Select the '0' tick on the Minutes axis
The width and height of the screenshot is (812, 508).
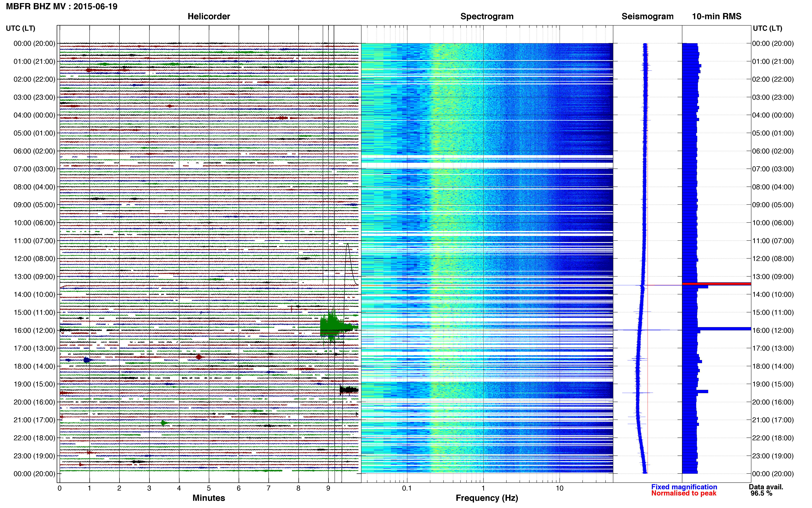pyautogui.click(x=60, y=488)
